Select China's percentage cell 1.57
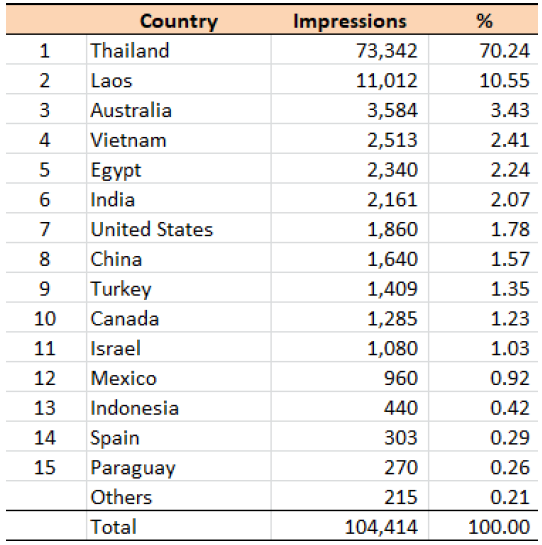This screenshot has height=545, width=542. pos(510,259)
